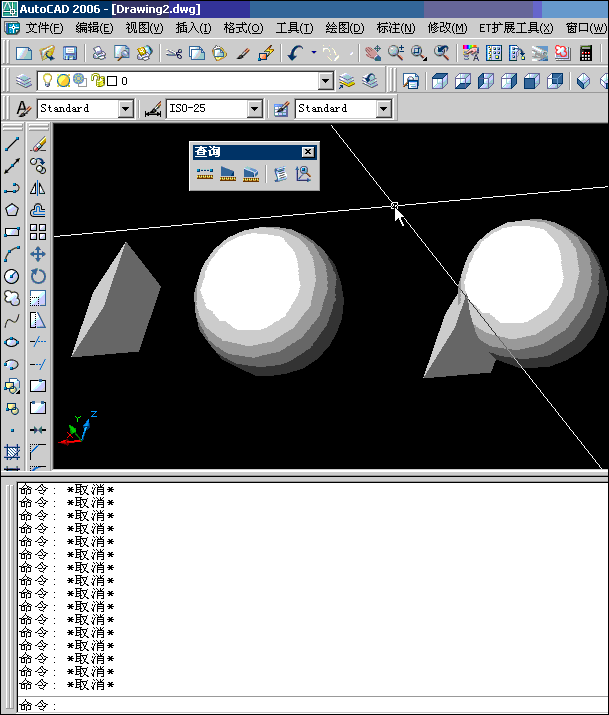
Task: Open the 视图(V) menu
Action: click(144, 28)
